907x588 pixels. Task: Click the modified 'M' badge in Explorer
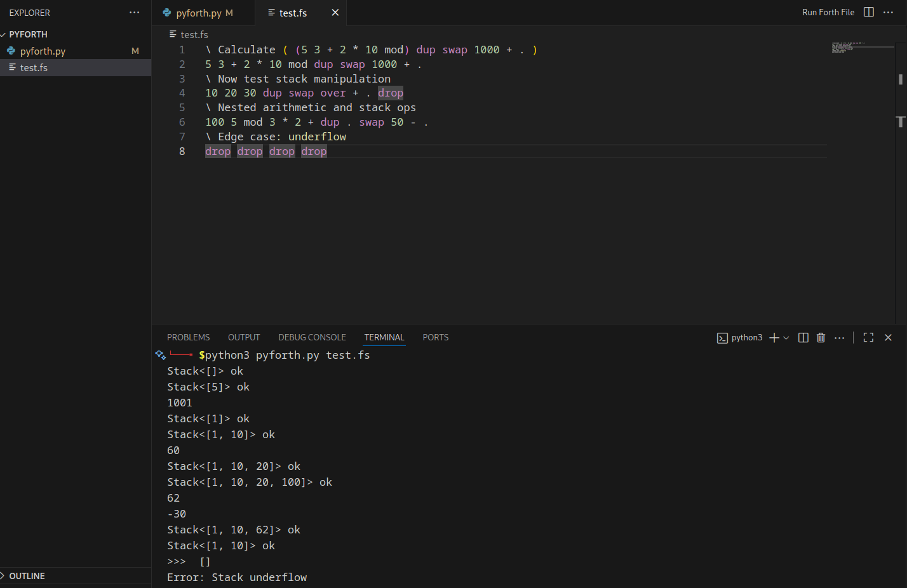point(135,51)
